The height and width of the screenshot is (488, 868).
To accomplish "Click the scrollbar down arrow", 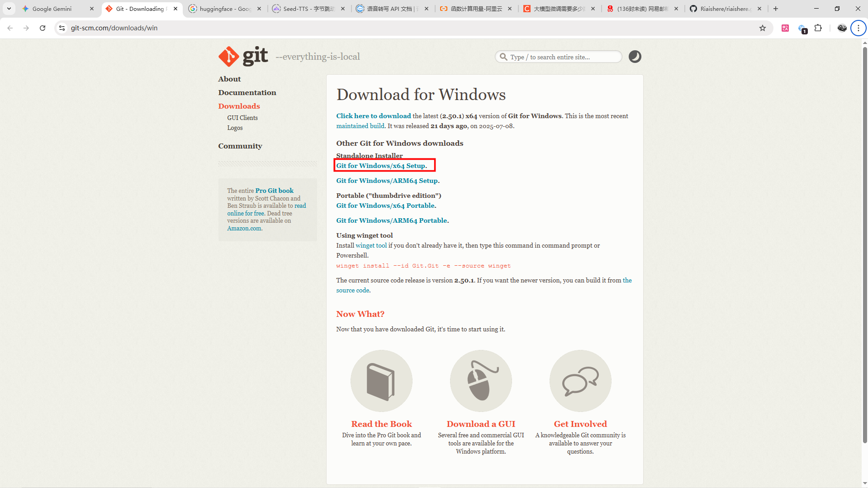I will point(865,483).
